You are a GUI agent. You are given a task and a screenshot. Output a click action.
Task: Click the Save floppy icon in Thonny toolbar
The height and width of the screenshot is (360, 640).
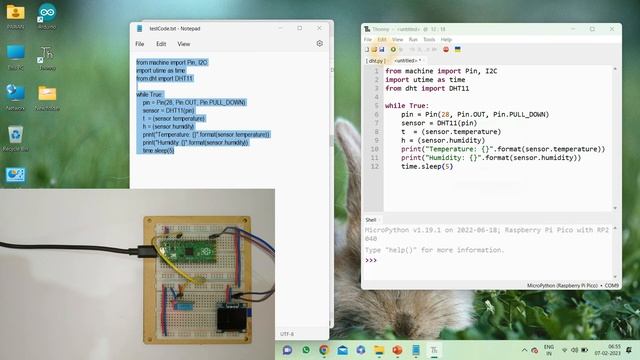tap(382, 49)
